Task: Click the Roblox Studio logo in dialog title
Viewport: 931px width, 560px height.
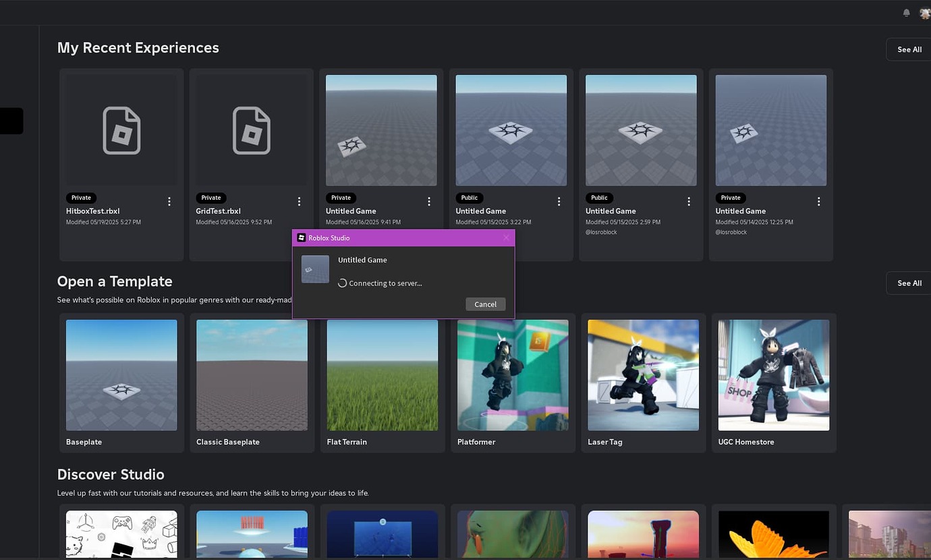Action: point(302,237)
